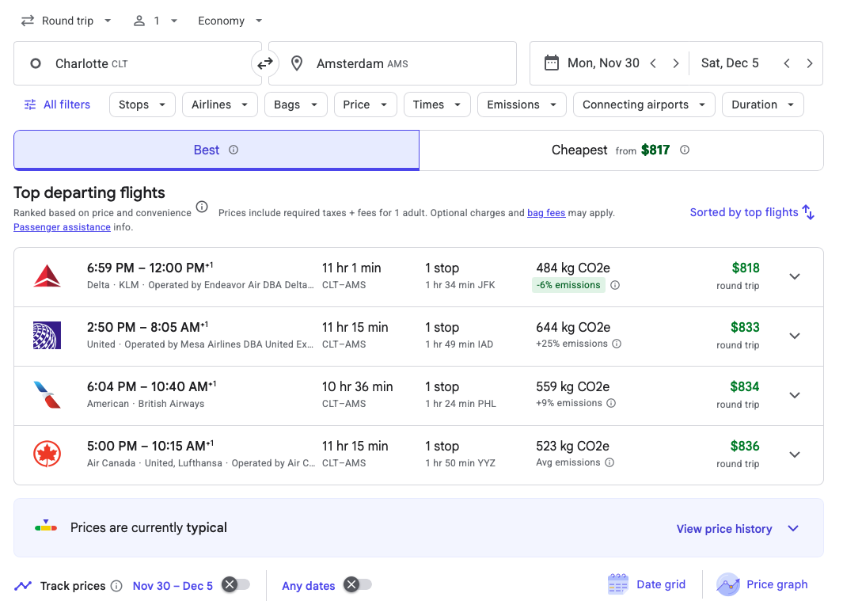Click the destination location pin icon
This screenshot has width=843, height=616.
(x=296, y=63)
